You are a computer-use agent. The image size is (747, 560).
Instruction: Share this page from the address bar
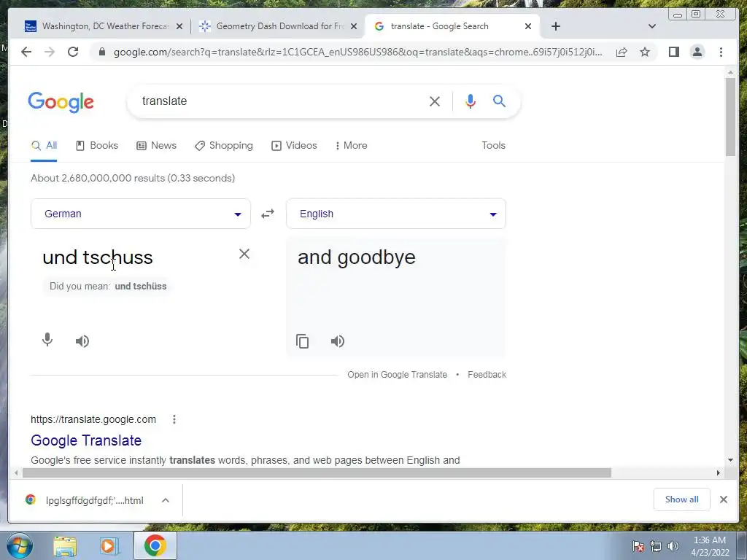[x=622, y=52]
